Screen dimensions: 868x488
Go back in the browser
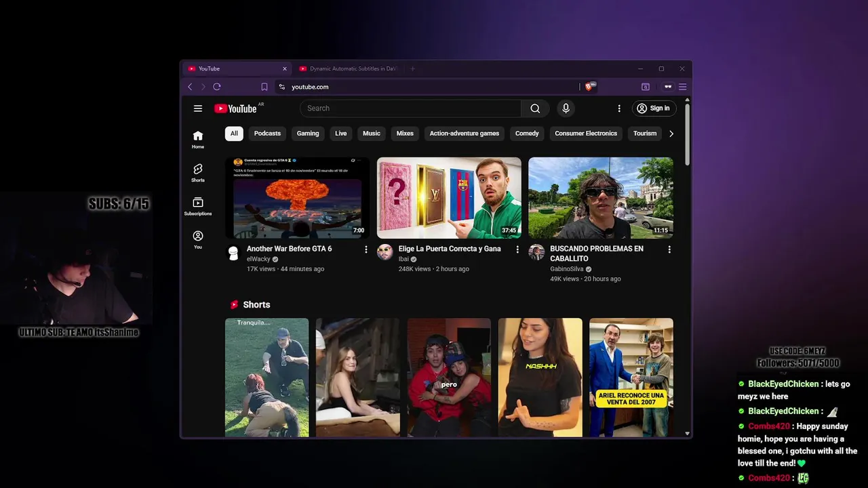point(190,87)
